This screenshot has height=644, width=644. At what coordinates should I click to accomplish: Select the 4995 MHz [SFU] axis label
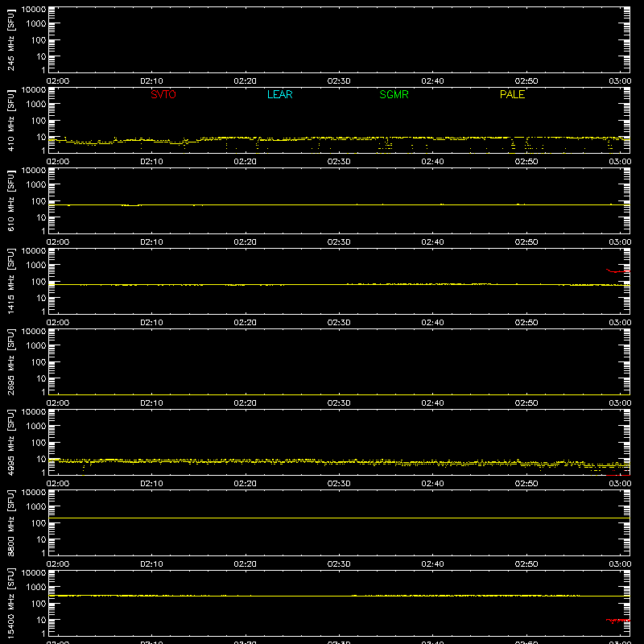pos(11,442)
